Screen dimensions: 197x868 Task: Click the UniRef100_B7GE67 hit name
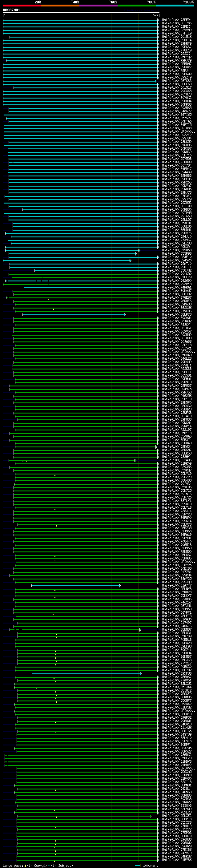click(177, 297)
